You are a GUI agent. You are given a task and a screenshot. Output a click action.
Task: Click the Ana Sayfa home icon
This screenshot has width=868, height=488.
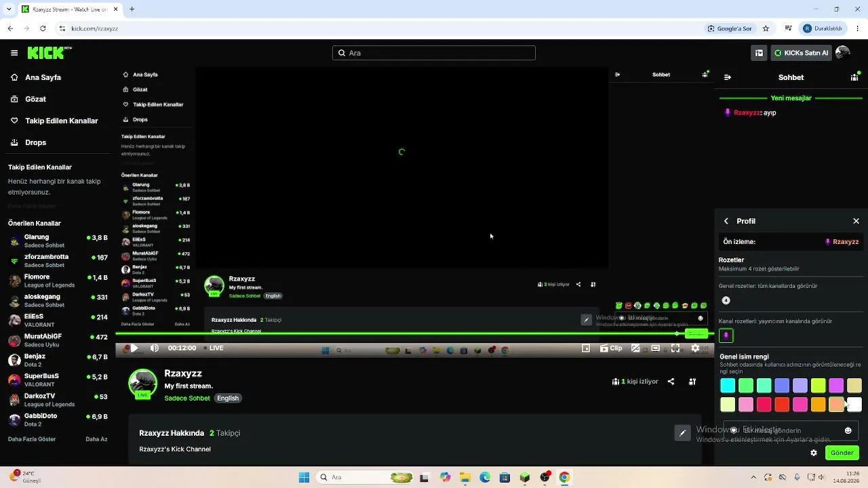click(14, 77)
